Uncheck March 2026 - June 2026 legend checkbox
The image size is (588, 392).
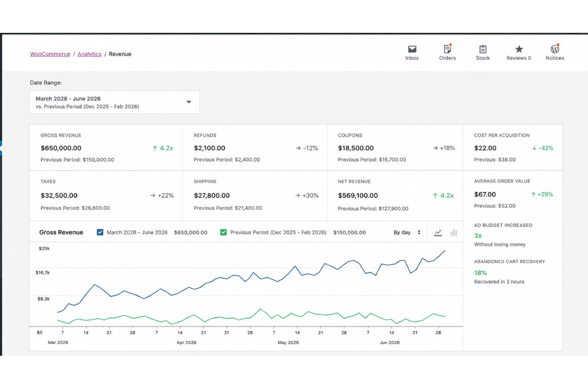[x=100, y=232]
